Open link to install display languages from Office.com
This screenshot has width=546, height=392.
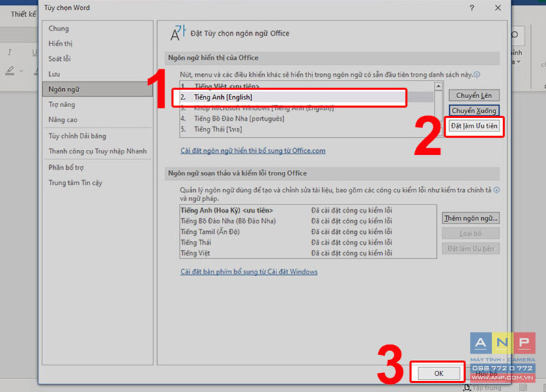(x=253, y=151)
